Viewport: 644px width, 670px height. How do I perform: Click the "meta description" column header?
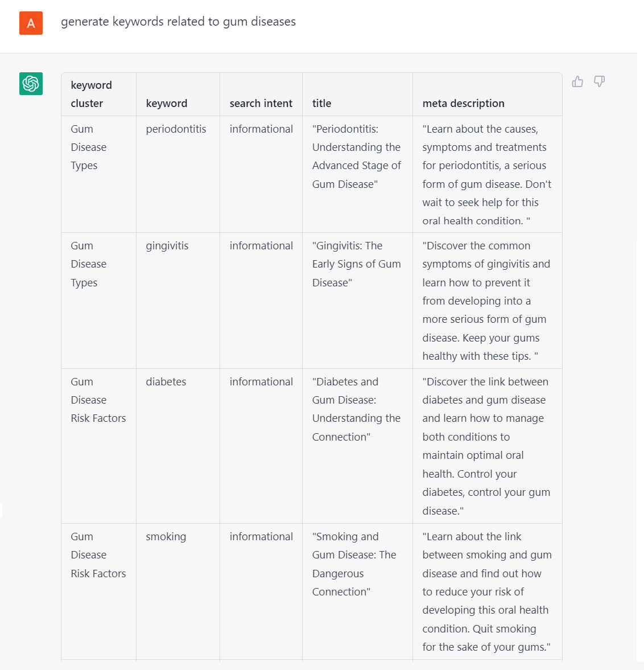[x=463, y=104]
